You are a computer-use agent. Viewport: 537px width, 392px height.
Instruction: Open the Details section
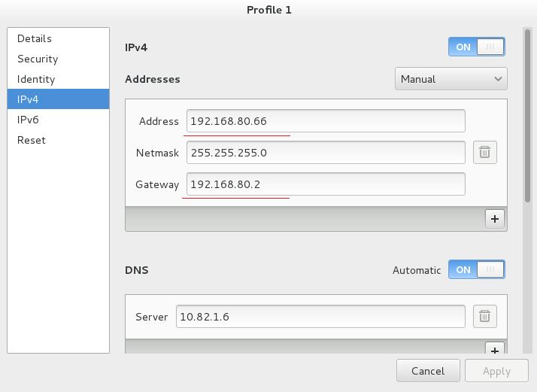pos(58,38)
